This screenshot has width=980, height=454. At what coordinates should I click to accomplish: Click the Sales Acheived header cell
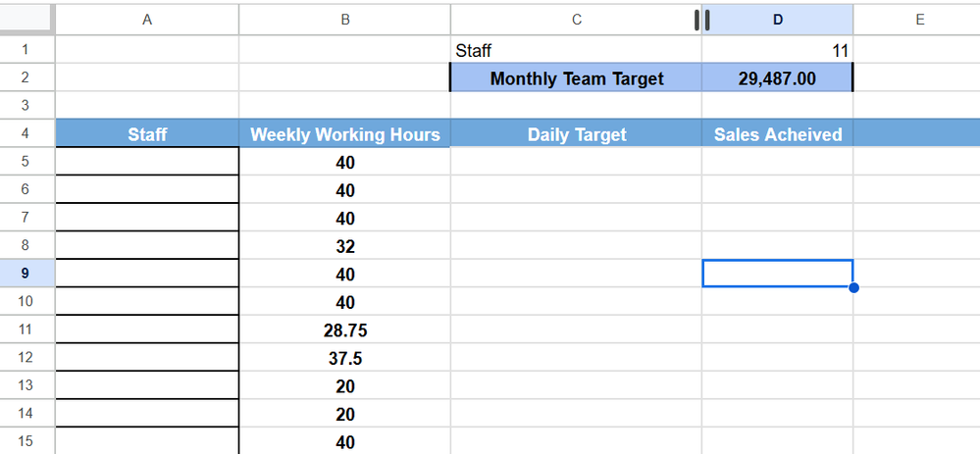click(778, 133)
